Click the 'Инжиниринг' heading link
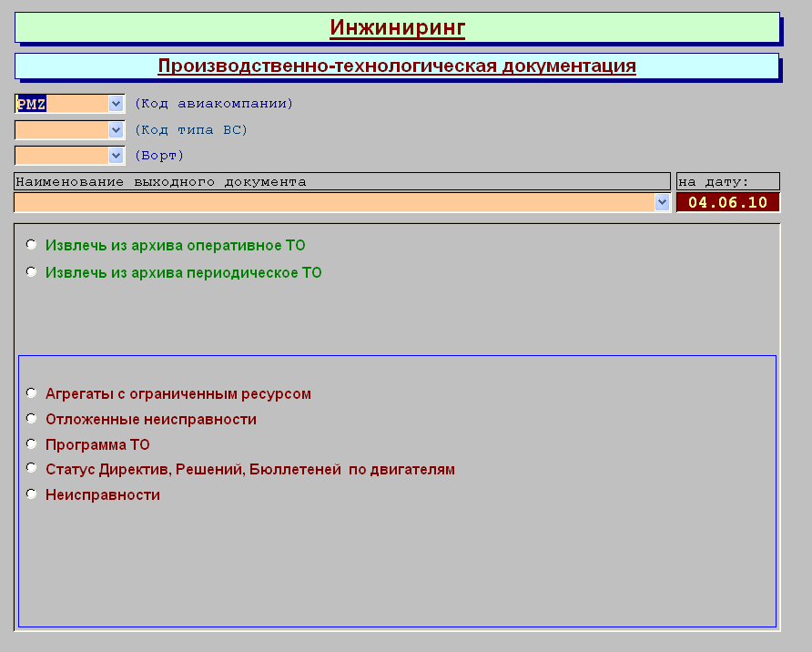This screenshot has width=812, height=652. click(x=397, y=27)
